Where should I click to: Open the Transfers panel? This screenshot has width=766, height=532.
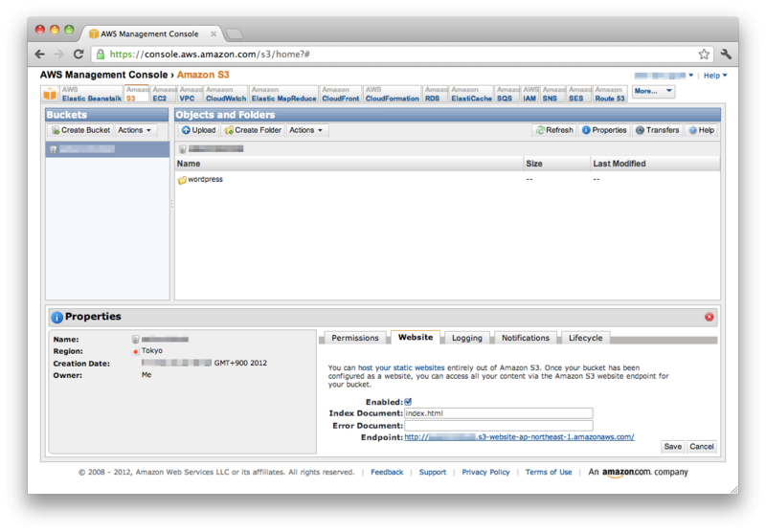coord(658,130)
